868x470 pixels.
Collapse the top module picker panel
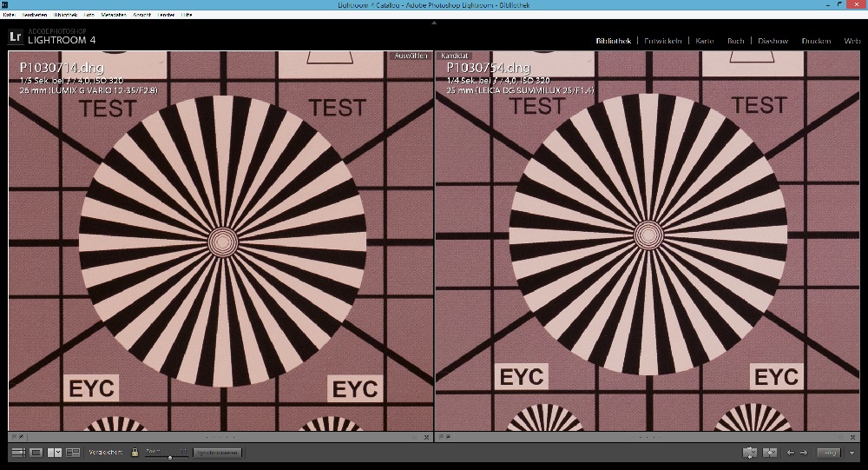pyautogui.click(x=434, y=23)
